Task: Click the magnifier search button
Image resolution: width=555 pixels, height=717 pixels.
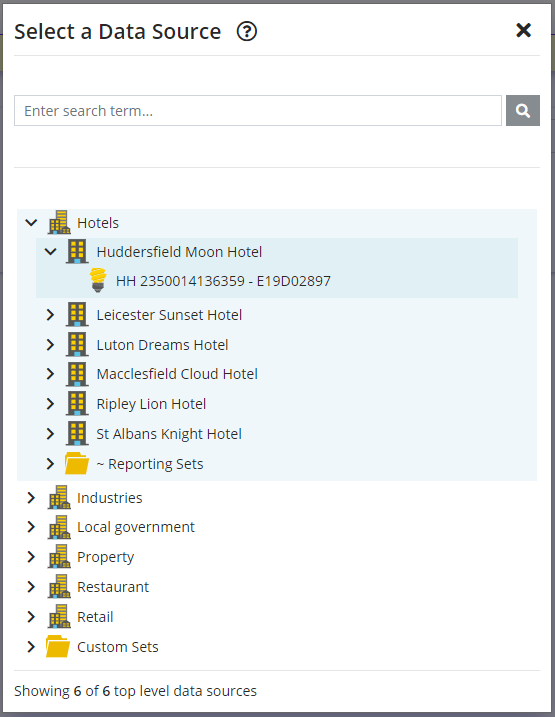Action: pyautogui.click(x=523, y=110)
